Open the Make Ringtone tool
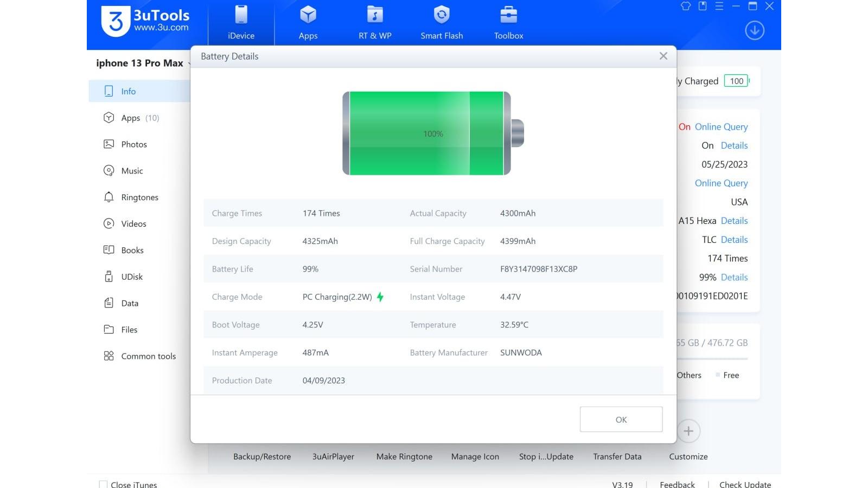The width and height of the screenshot is (868, 488). coord(404,457)
